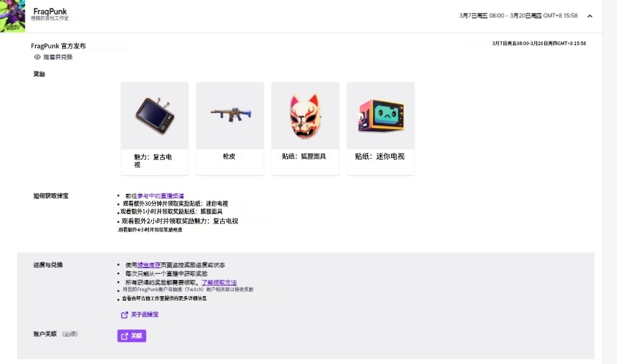Click the 进度与兑换 section label
Viewport: 617px width, 364px height.
pyautogui.click(x=48, y=265)
